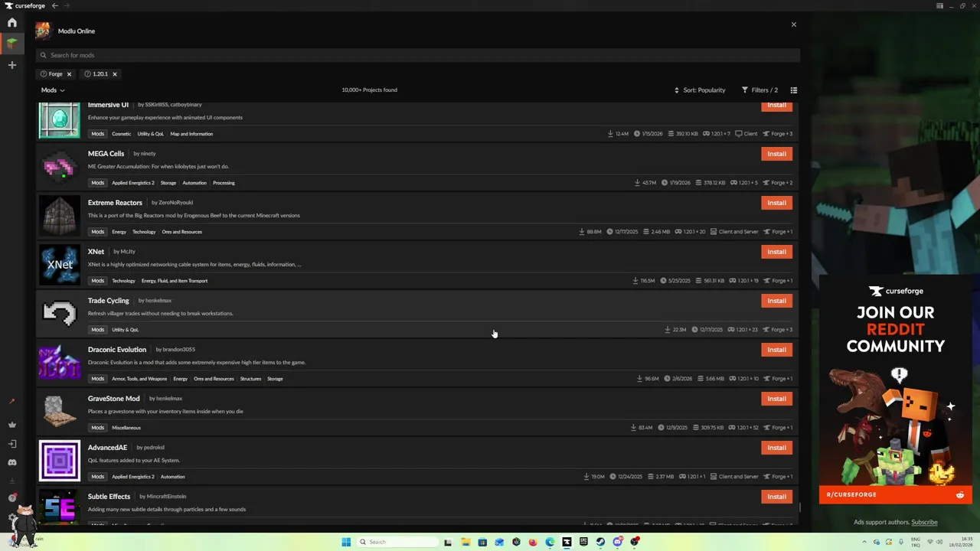
Task: Open Epic Games icon in taskbar
Action: [x=583, y=542]
